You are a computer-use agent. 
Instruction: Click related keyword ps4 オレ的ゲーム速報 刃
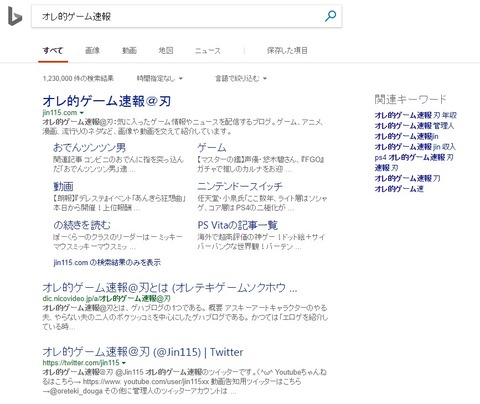point(414,157)
